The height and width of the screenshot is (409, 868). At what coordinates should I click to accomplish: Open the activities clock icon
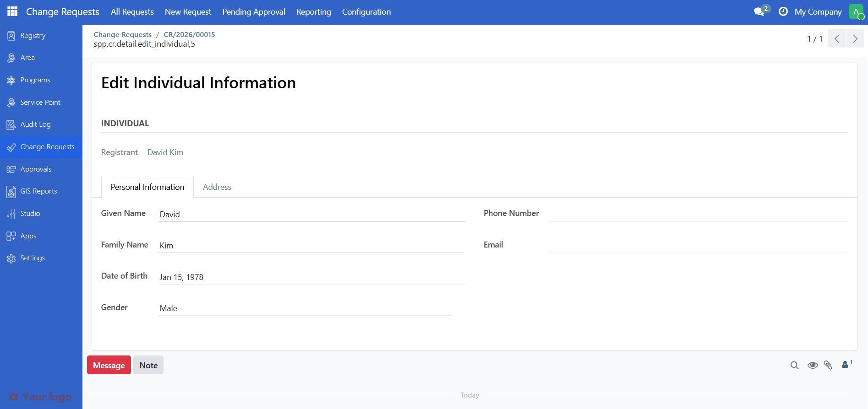coord(783,12)
